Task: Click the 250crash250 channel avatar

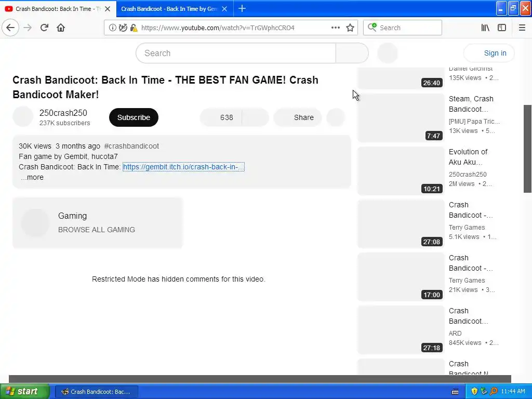Action: (x=23, y=116)
